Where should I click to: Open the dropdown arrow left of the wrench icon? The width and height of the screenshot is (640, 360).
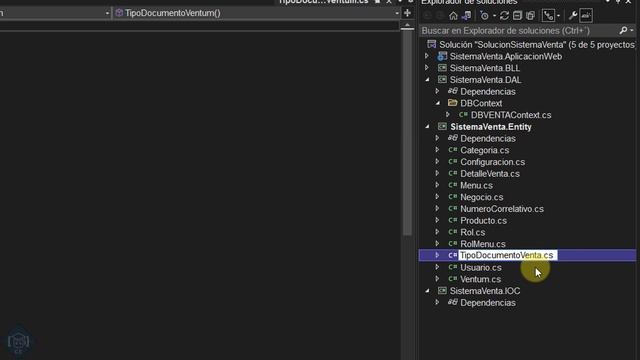pyautogui.click(x=558, y=16)
